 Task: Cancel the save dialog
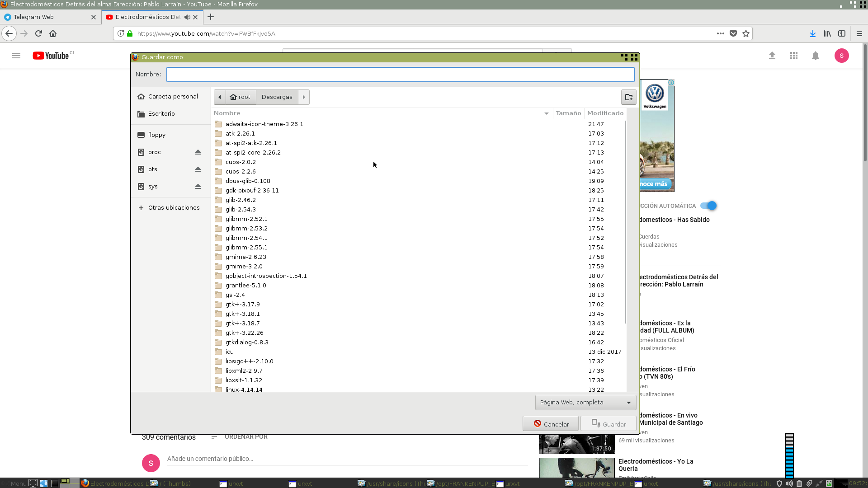pyautogui.click(x=551, y=424)
